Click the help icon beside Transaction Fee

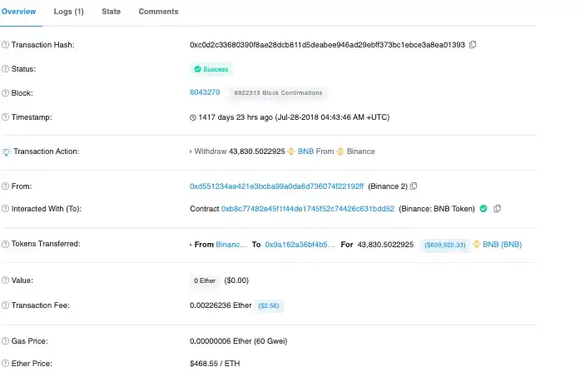(x=5, y=305)
